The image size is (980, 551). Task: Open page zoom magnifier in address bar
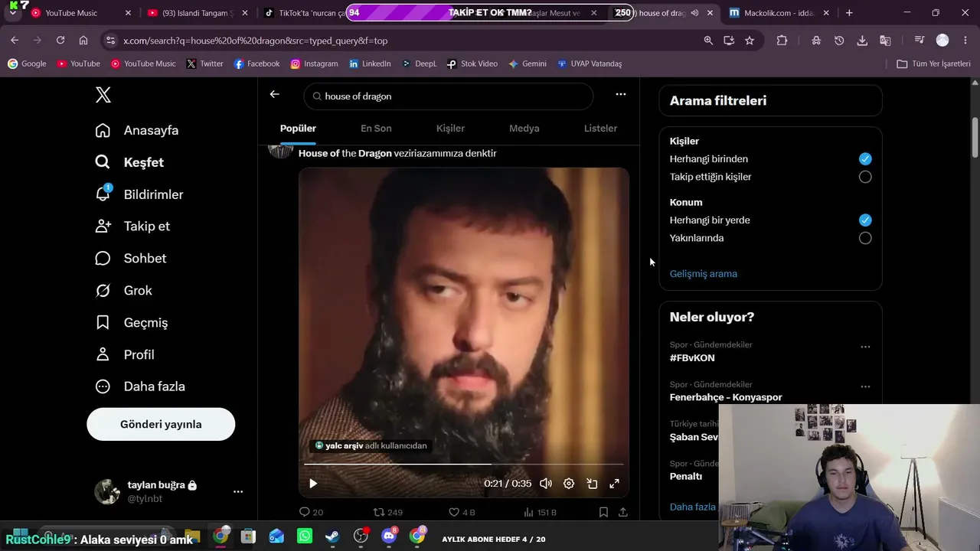point(708,41)
